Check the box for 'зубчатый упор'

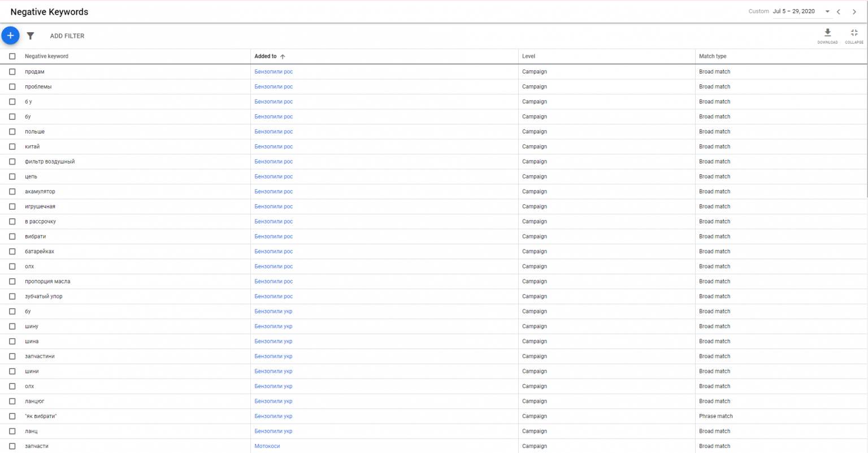coord(12,296)
